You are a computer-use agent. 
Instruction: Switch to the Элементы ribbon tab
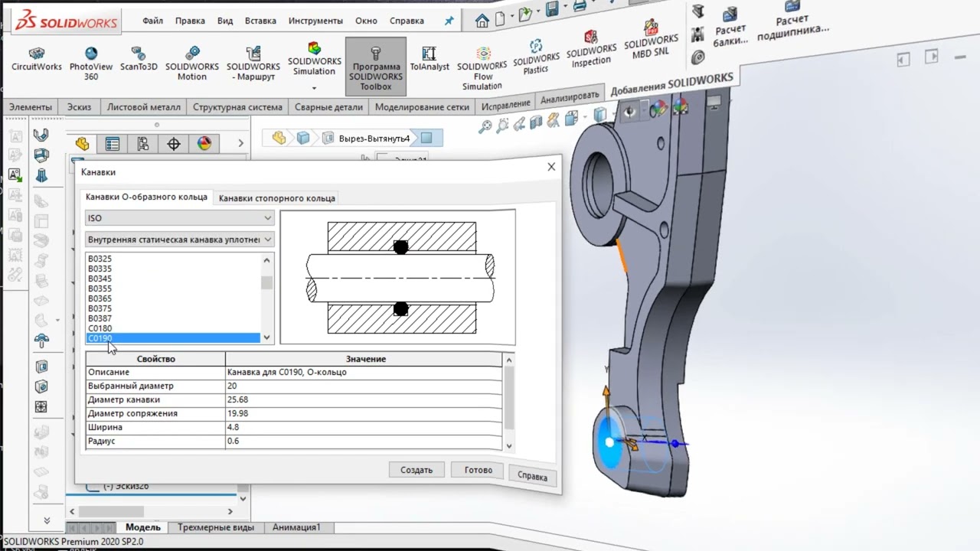coord(31,107)
